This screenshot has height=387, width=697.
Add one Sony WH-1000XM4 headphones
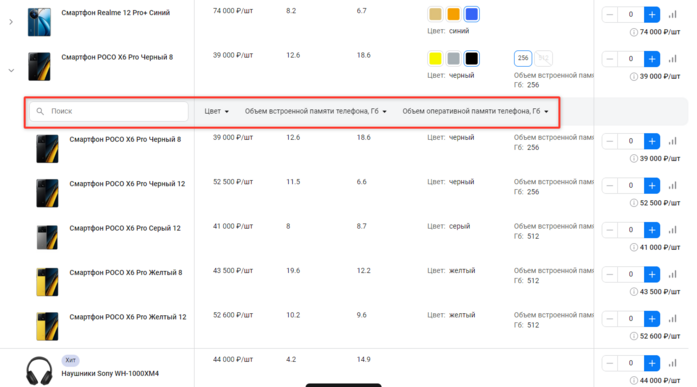coord(652,363)
